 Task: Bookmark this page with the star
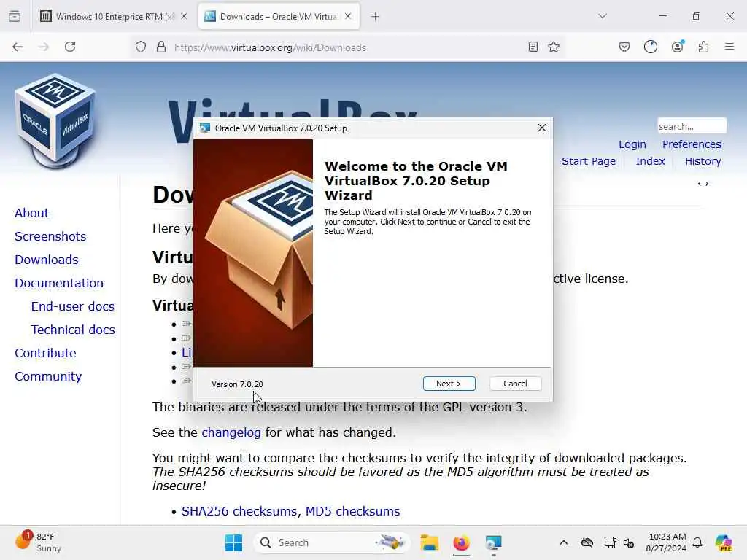pyautogui.click(x=554, y=47)
